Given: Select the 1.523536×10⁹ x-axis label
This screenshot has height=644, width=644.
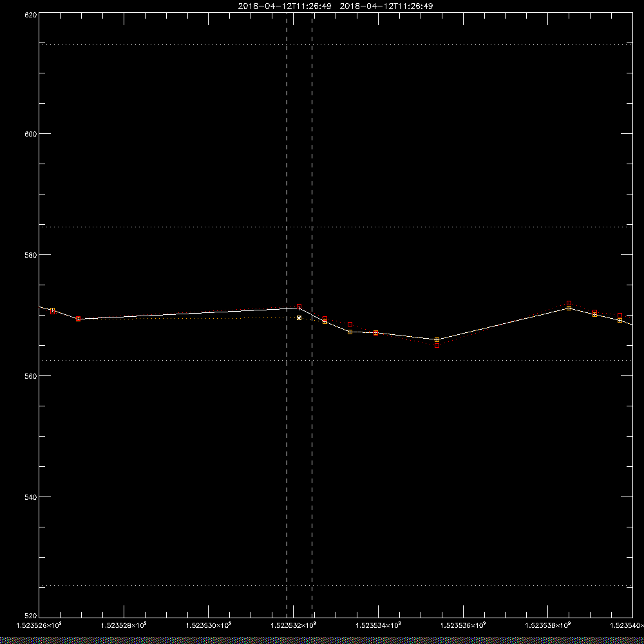Looking at the screenshot, I should pos(463,625).
